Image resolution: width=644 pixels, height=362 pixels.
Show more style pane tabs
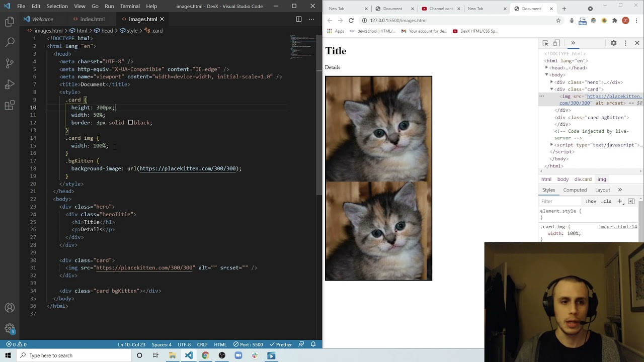click(x=620, y=190)
